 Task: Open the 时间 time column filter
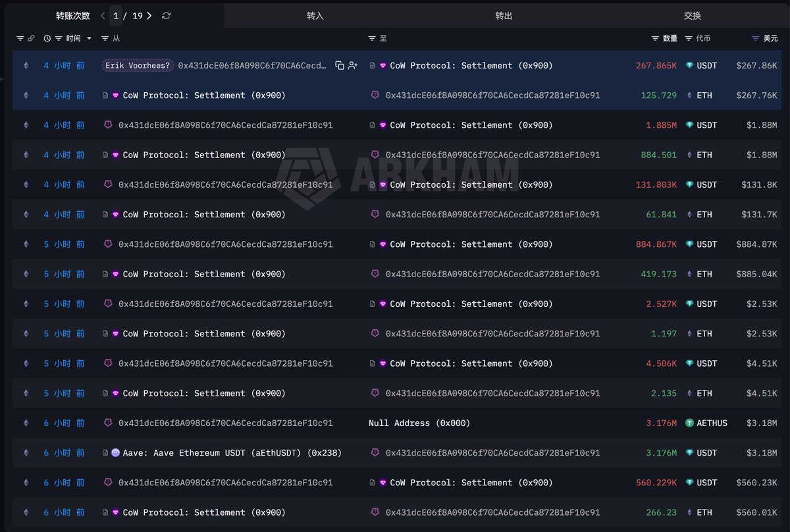point(59,38)
